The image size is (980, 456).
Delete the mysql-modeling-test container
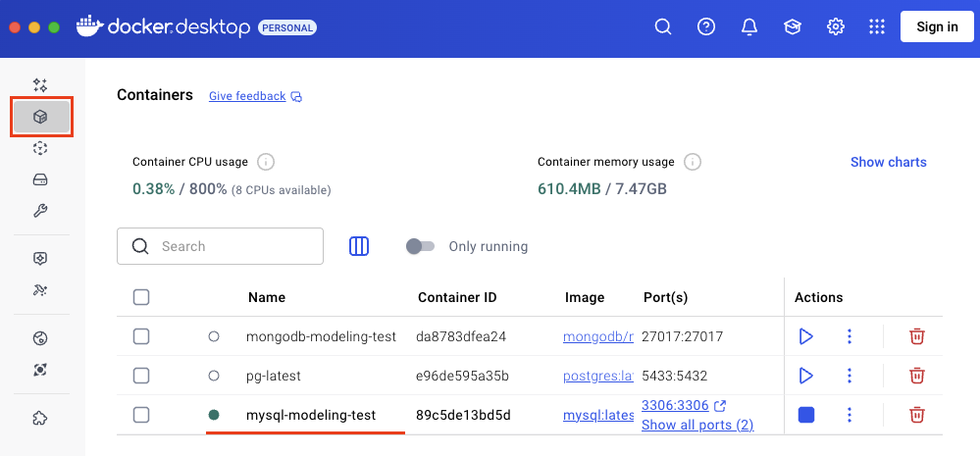pos(917,415)
